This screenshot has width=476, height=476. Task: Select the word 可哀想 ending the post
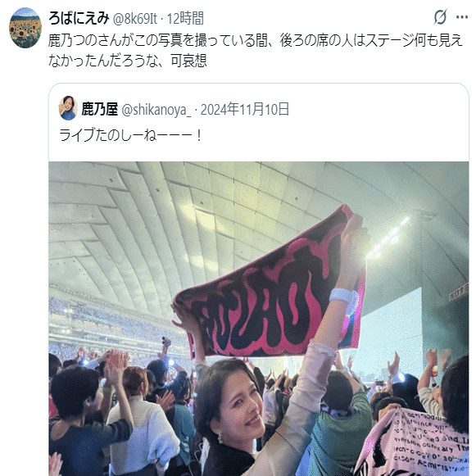pyautogui.click(x=188, y=61)
